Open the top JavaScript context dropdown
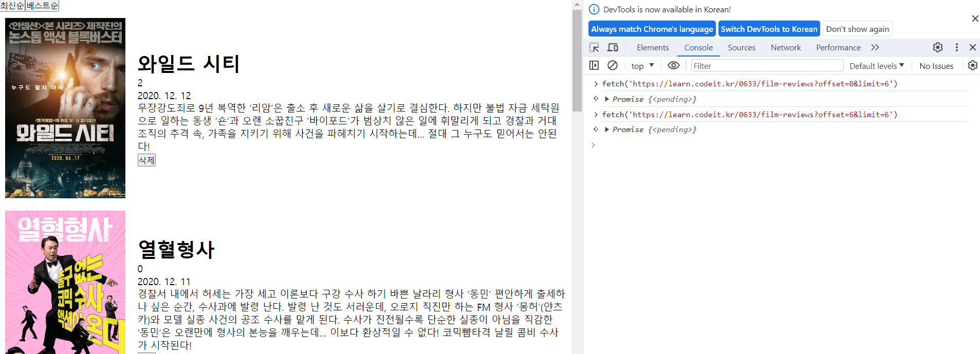 642,66
